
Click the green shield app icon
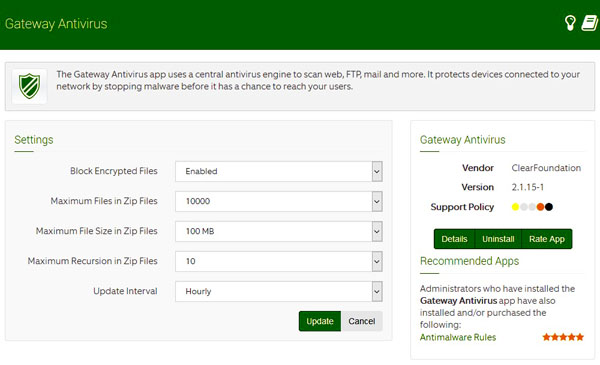tap(29, 86)
